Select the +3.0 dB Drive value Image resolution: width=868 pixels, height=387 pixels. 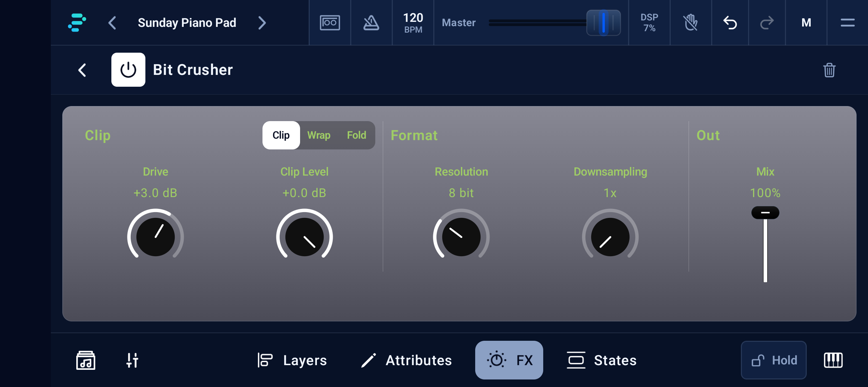click(x=155, y=193)
